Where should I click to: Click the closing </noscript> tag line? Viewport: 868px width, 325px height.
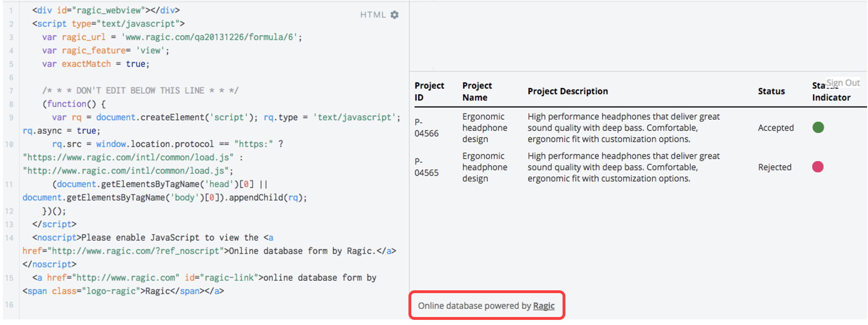[x=50, y=265]
